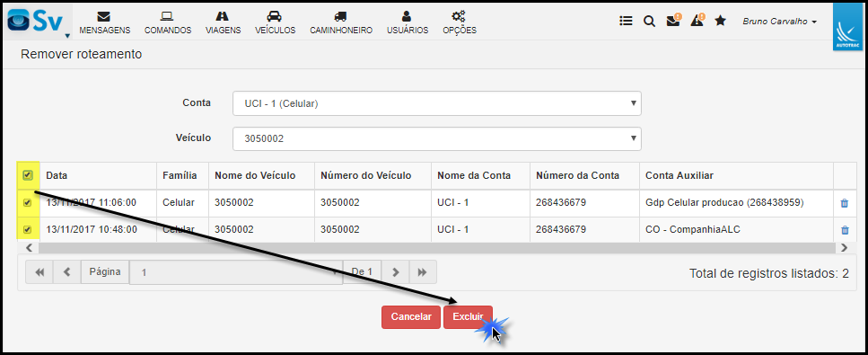Click the search magnifier icon
This screenshot has width=868, height=355.
click(649, 21)
